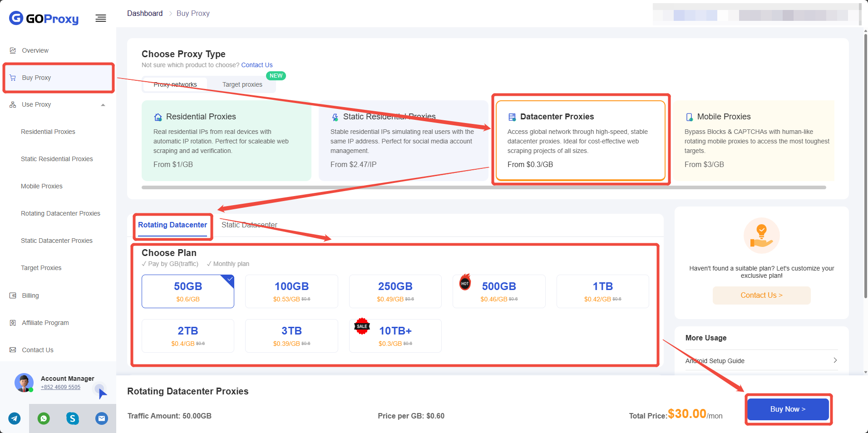Click the orange Contact Us > button

coord(761,295)
